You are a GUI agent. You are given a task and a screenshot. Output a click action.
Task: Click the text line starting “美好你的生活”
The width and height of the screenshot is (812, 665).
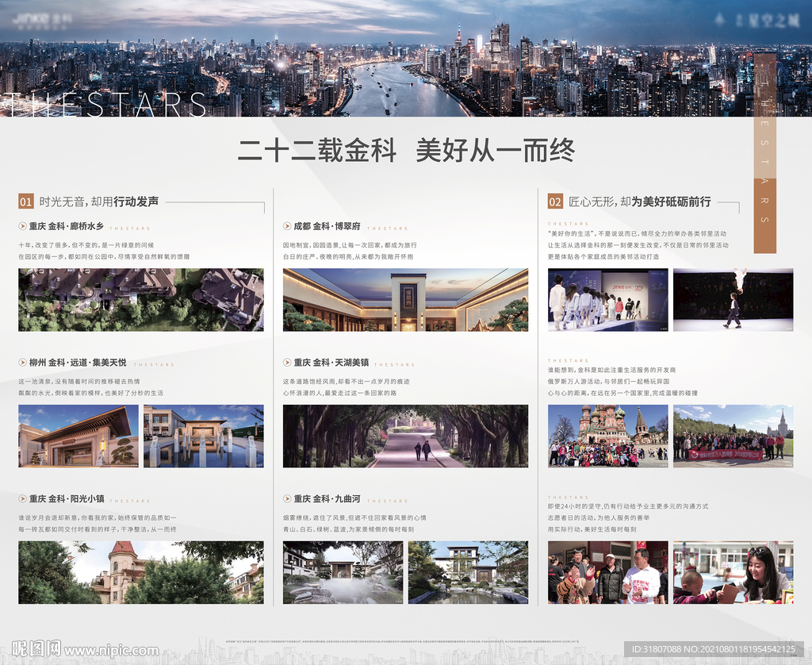(637, 233)
